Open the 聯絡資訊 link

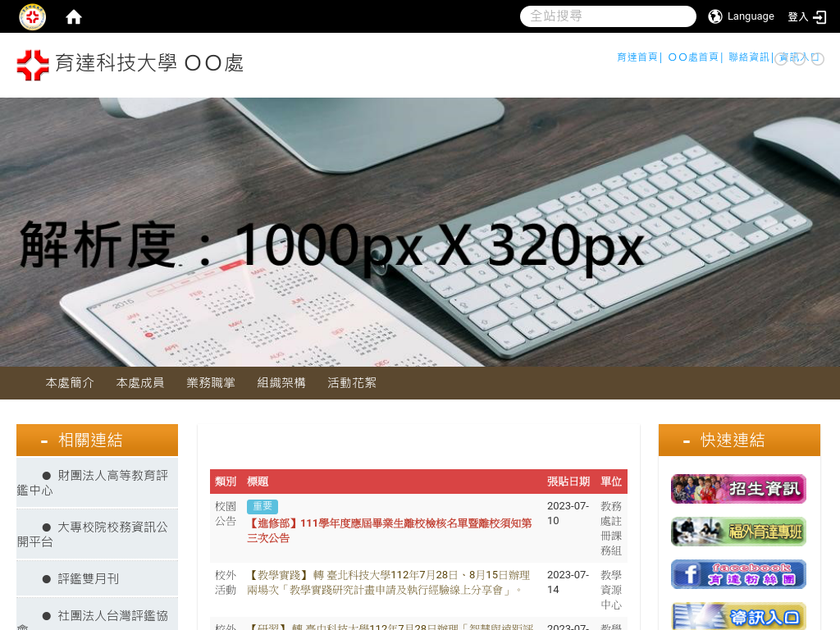pos(748,57)
